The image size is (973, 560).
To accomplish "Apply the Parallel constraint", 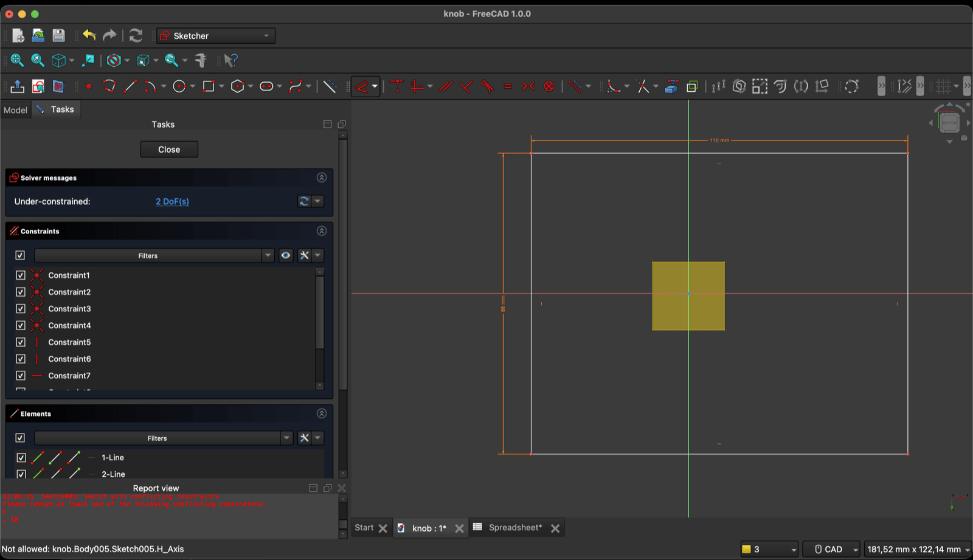I will tap(446, 86).
